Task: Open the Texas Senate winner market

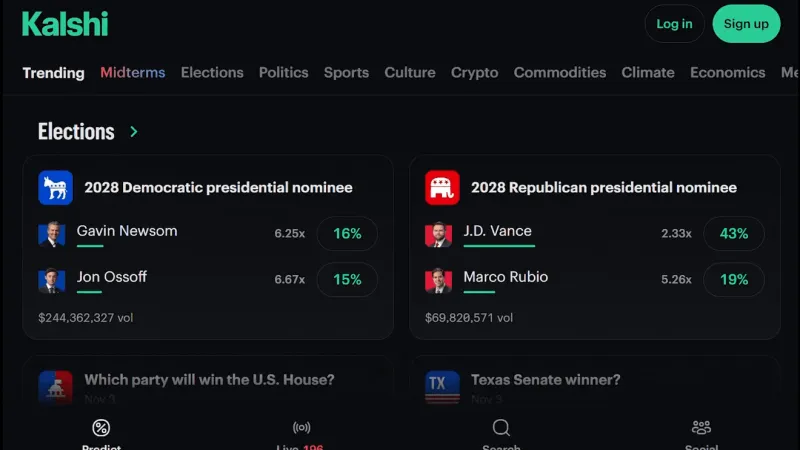Action: click(545, 380)
